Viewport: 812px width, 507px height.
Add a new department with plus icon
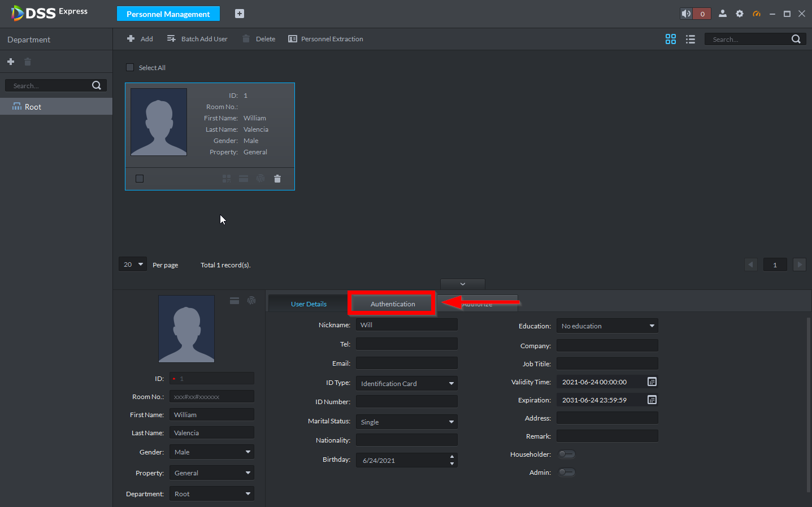coord(11,62)
